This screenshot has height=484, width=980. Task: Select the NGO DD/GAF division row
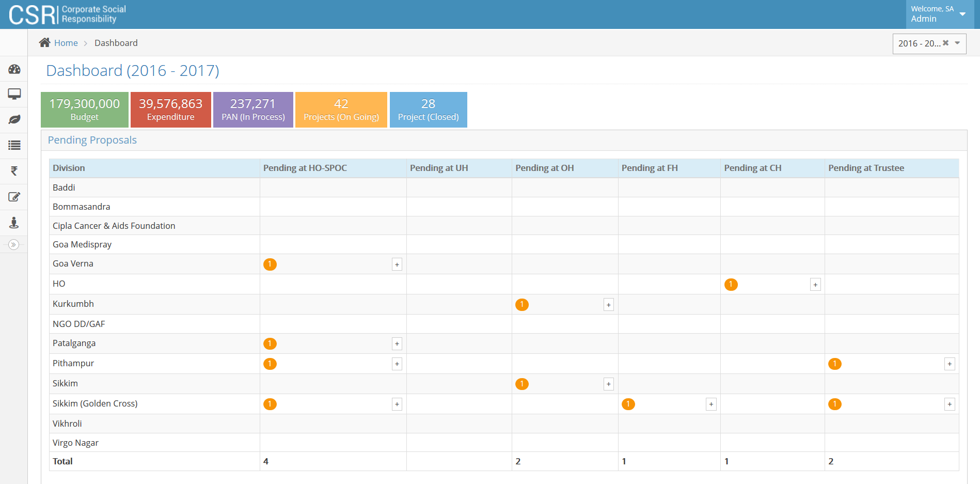(x=504, y=324)
